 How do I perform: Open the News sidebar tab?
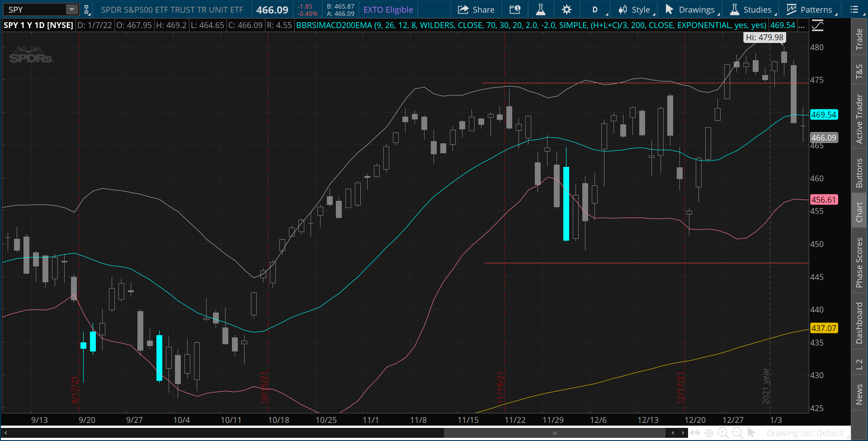[859, 394]
